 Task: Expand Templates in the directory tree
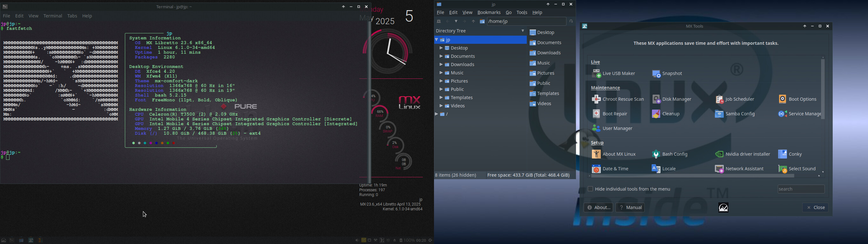441,98
